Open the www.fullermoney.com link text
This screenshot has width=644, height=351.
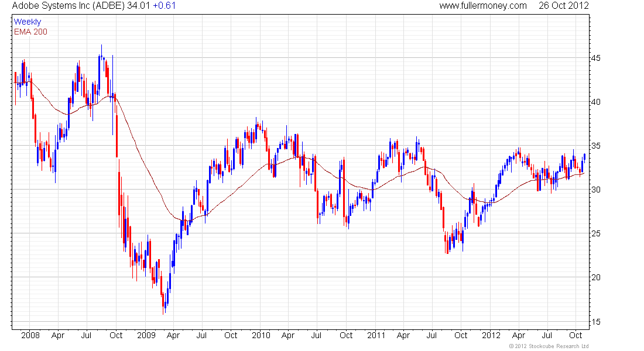tap(483, 6)
